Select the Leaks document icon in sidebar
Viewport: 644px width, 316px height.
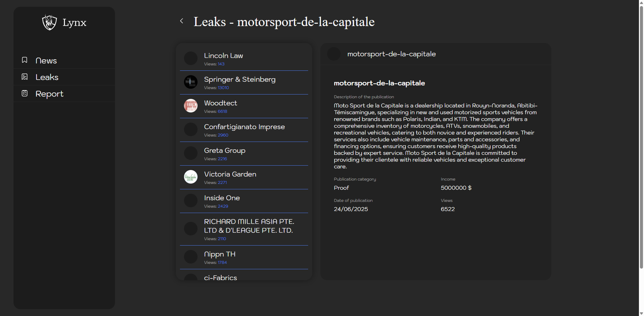pos(24,77)
